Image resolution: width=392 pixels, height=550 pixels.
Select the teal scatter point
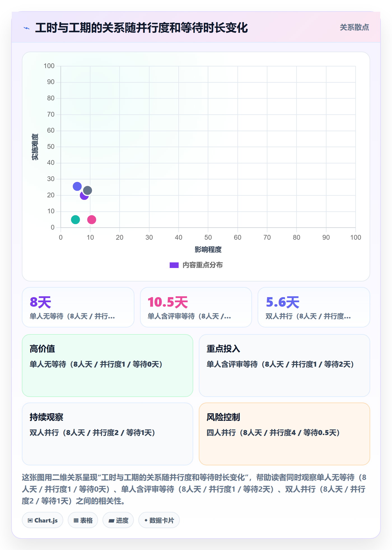click(75, 220)
